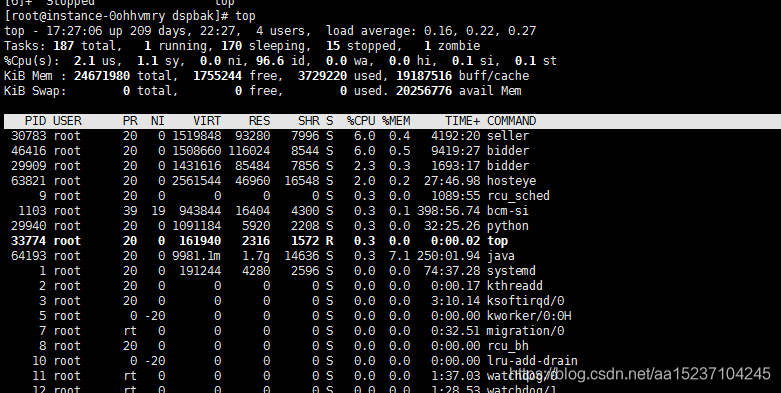Click the 15 stopped tasks value
The image size is (781, 393).
pos(333,46)
